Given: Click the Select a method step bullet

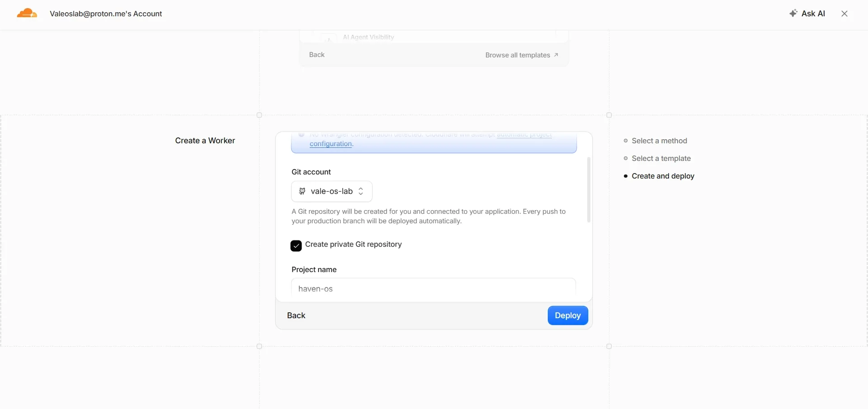Looking at the screenshot, I should tap(626, 141).
